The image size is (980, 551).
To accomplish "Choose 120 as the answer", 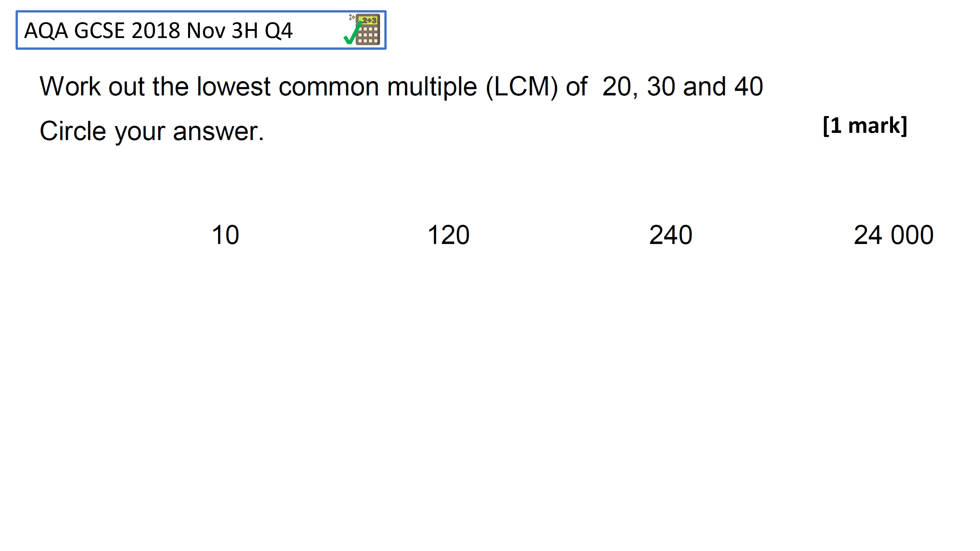I will [x=448, y=235].
